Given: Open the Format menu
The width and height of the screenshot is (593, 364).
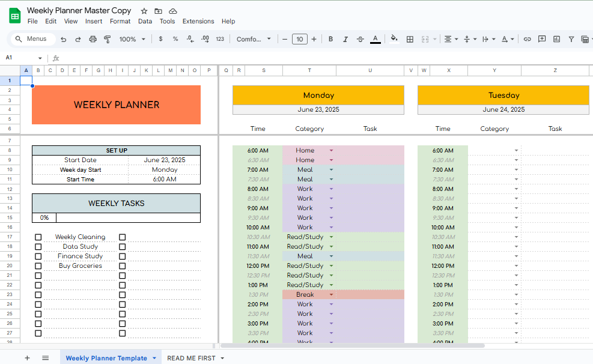Looking at the screenshot, I should tap(120, 21).
